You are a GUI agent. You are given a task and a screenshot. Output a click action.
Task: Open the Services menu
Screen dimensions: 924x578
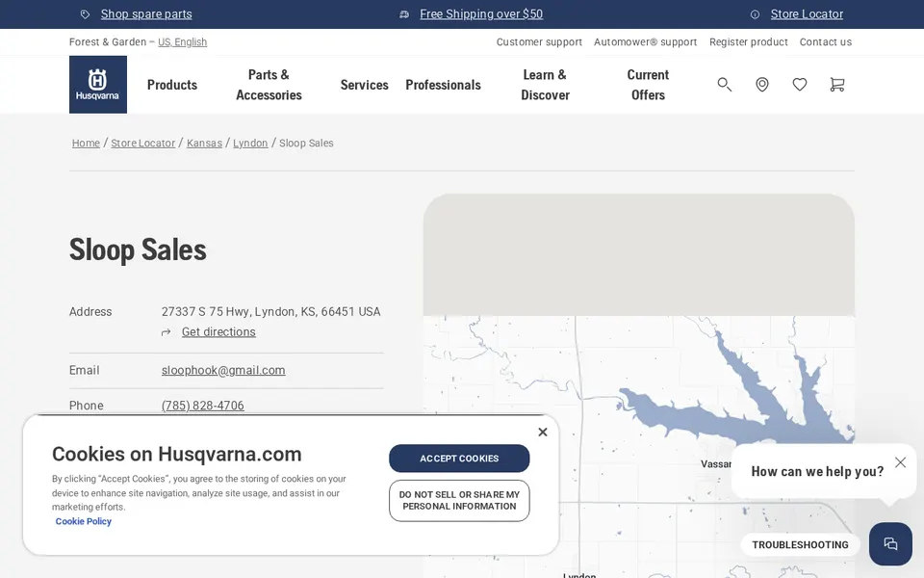[x=364, y=85]
